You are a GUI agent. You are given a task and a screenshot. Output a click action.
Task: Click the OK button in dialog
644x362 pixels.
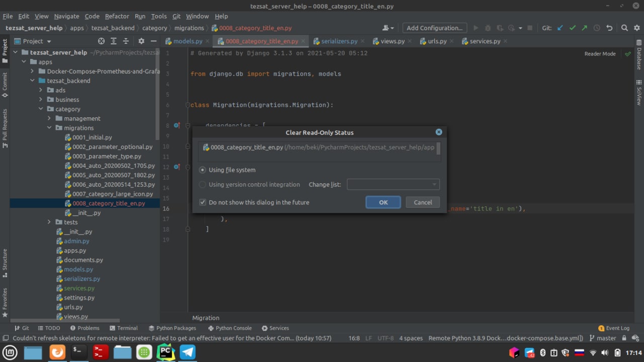[x=383, y=202]
